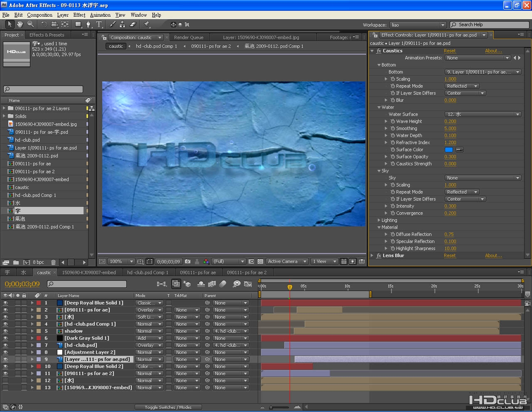Select the Hand tool
The width and height of the screenshot is (532, 412).
pyautogui.click(x=20, y=25)
